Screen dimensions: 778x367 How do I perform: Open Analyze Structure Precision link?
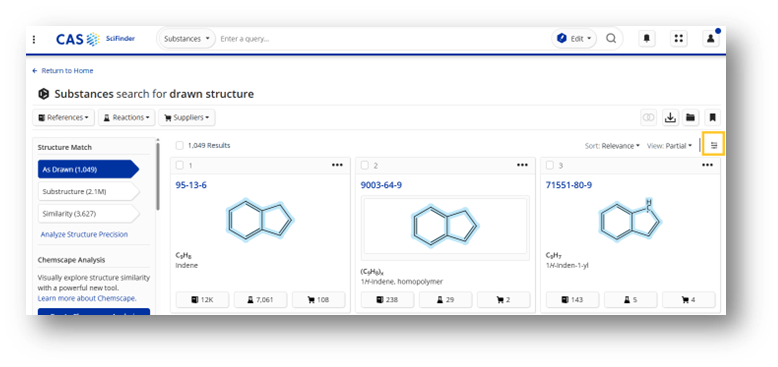pos(84,234)
